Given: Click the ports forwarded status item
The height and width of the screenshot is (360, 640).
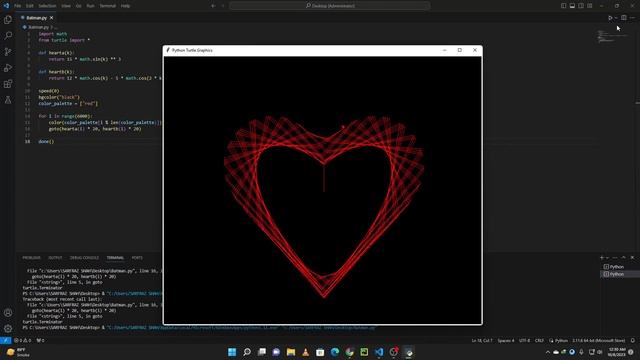Looking at the screenshot, I should coord(40,340).
